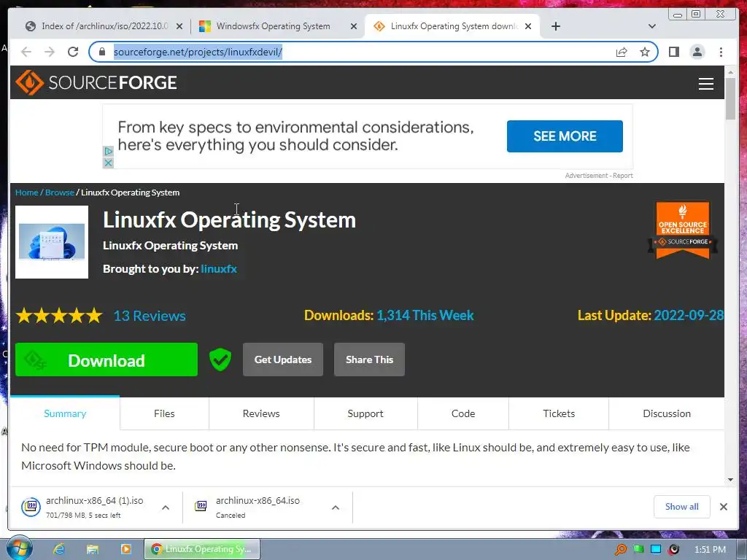Bookmark this page with the star icon
Image resolution: width=747 pixels, height=560 pixels.
pyautogui.click(x=645, y=52)
